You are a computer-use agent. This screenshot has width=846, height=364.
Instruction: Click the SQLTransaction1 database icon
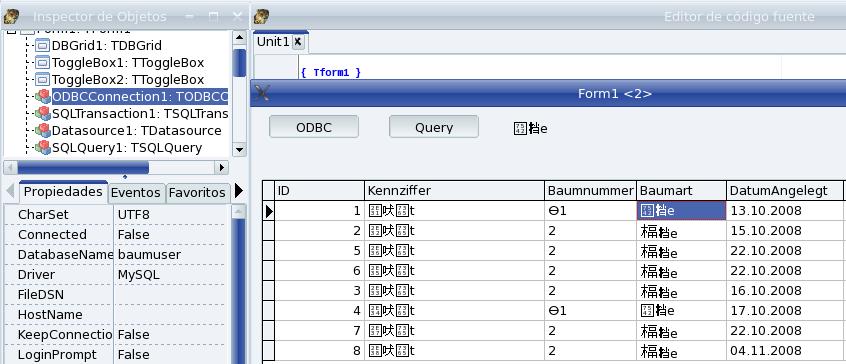42,114
